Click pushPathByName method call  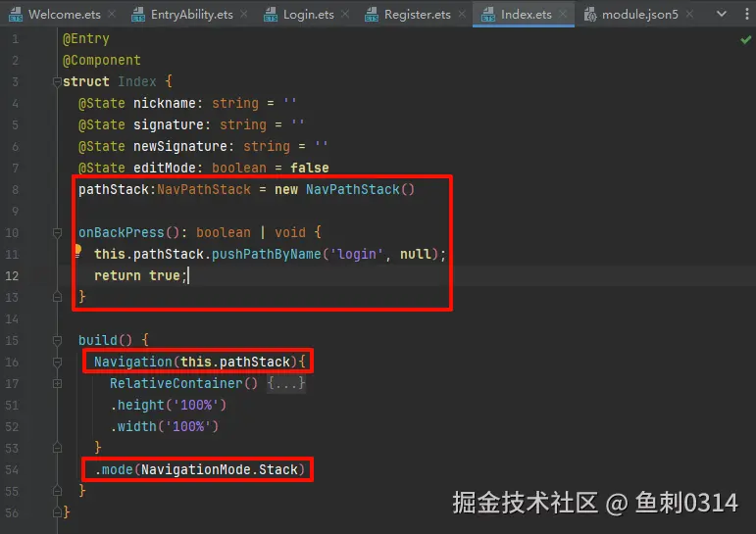click(x=266, y=254)
